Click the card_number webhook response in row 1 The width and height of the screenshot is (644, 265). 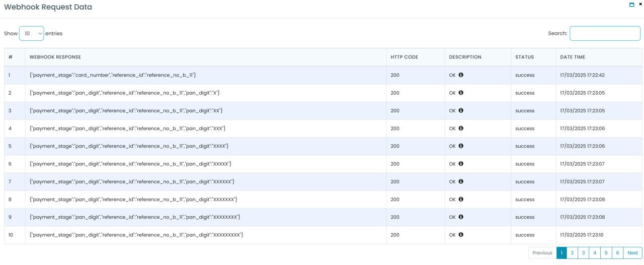pyautogui.click(x=113, y=75)
